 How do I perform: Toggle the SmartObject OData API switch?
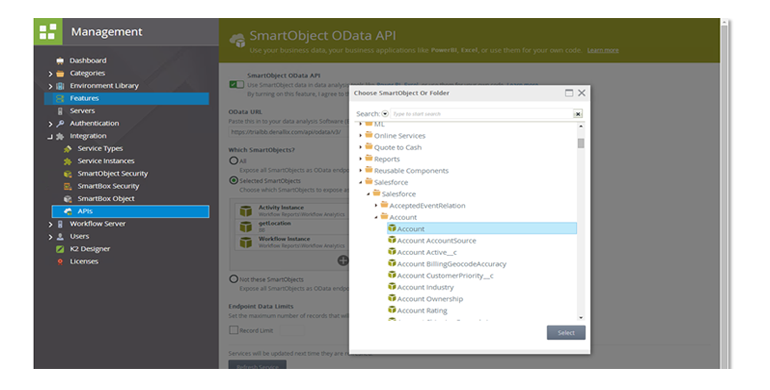click(237, 84)
